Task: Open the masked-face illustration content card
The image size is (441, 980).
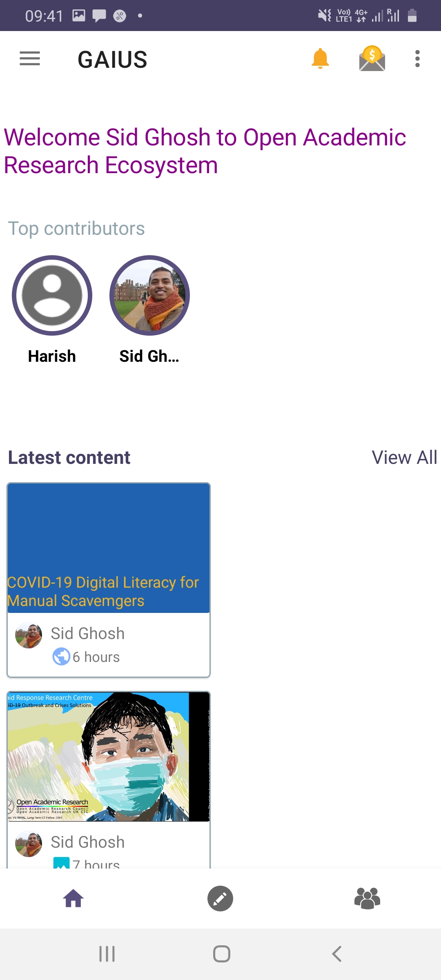Action: point(109,780)
